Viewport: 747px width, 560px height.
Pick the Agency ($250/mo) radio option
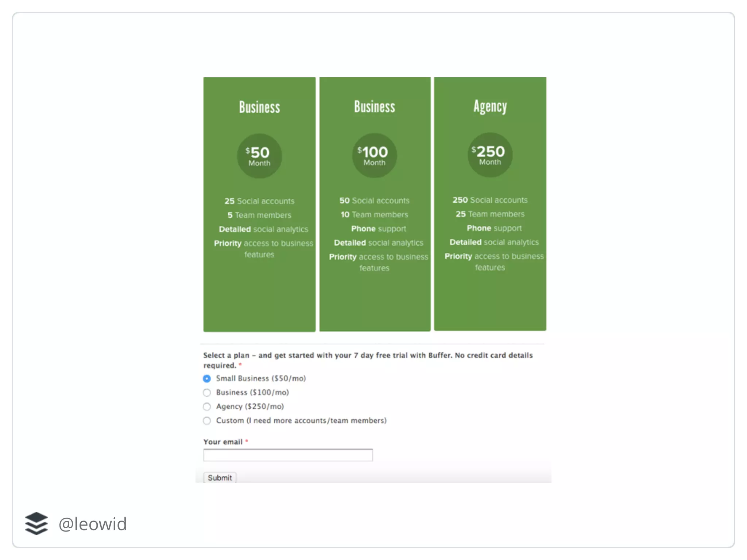click(x=207, y=407)
